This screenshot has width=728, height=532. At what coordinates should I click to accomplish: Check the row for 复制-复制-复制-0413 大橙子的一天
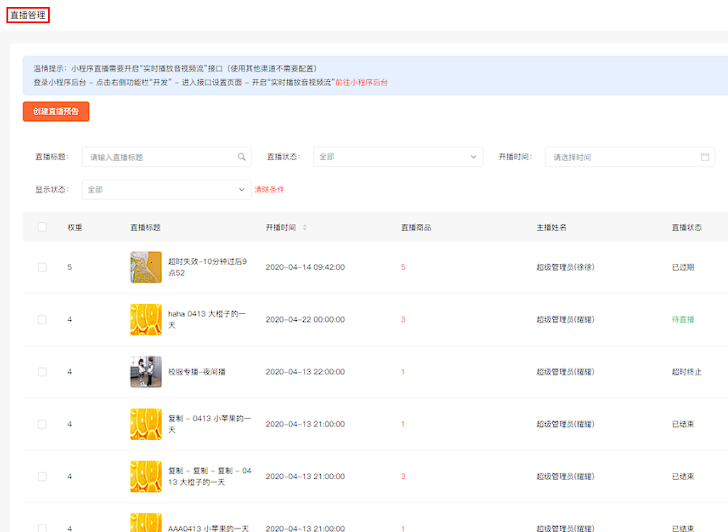coord(42,476)
